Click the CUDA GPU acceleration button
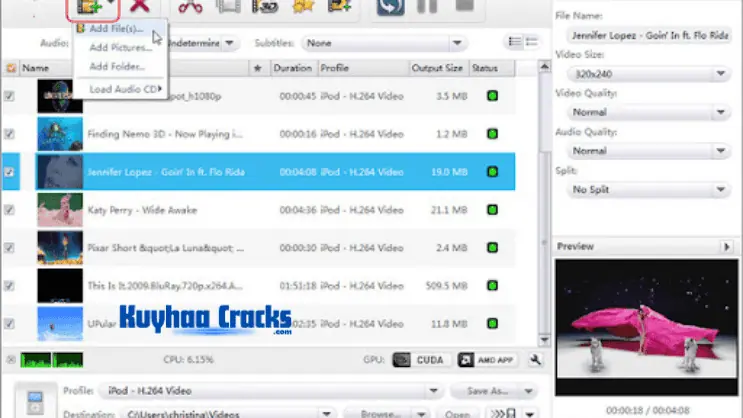This screenshot has height=418, width=743. click(x=417, y=359)
